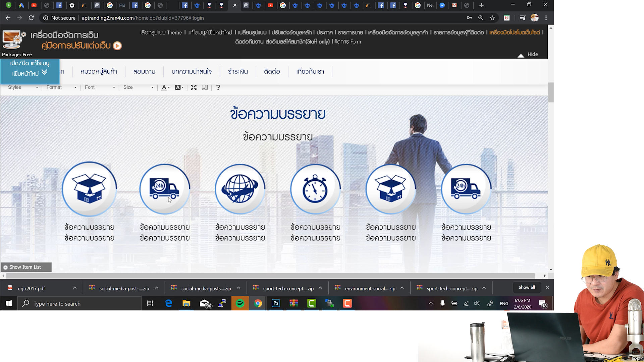Click the orange เครื่องมือโปรโมตเว็บไซต์ link

tap(515, 33)
